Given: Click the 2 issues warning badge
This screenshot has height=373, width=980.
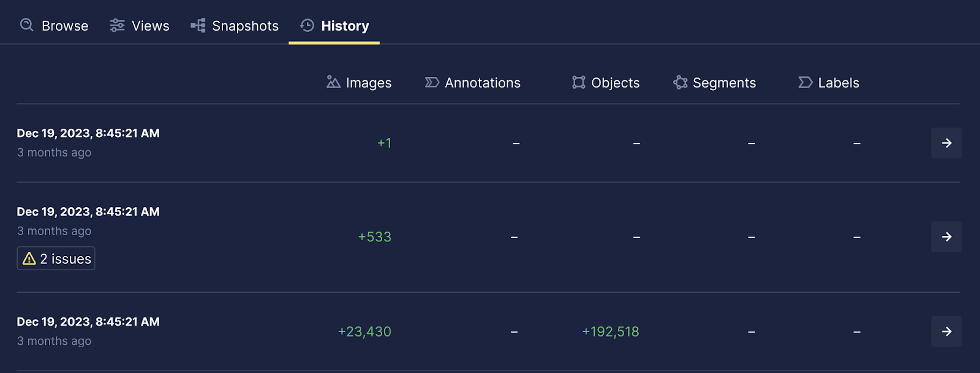Looking at the screenshot, I should pyautogui.click(x=56, y=258).
